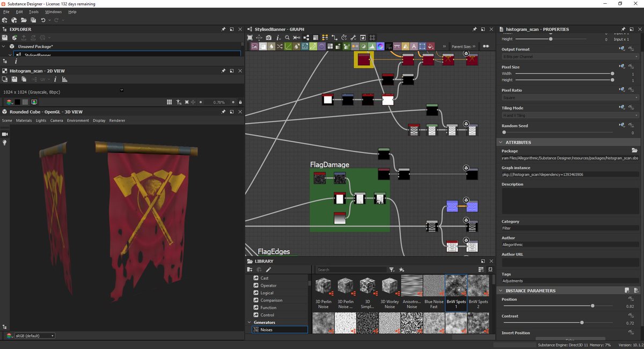644x349 pixels.
Task: Add a Text node marked A
Action: (x=414, y=46)
